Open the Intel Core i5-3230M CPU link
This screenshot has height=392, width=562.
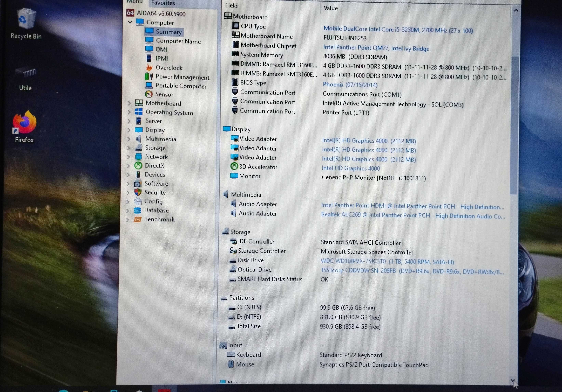click(x=398, y=30)
